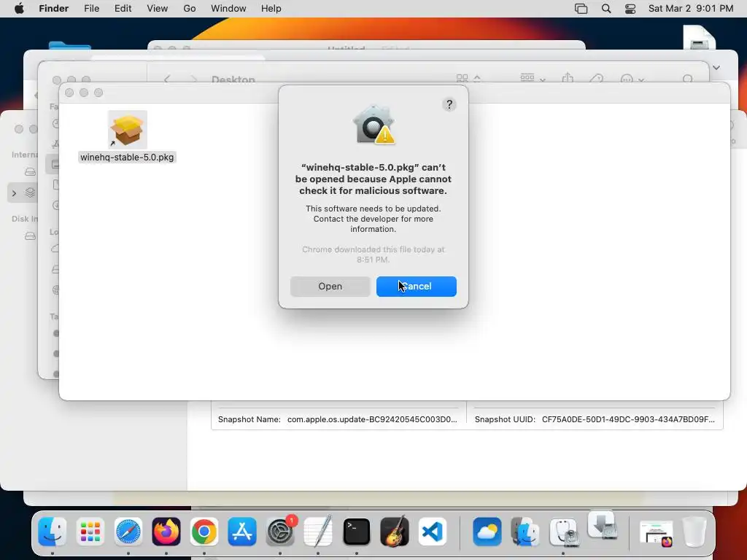Viewport: 747px width, 560px height.
Task: Open the File menu
Action: coord(91,9)
